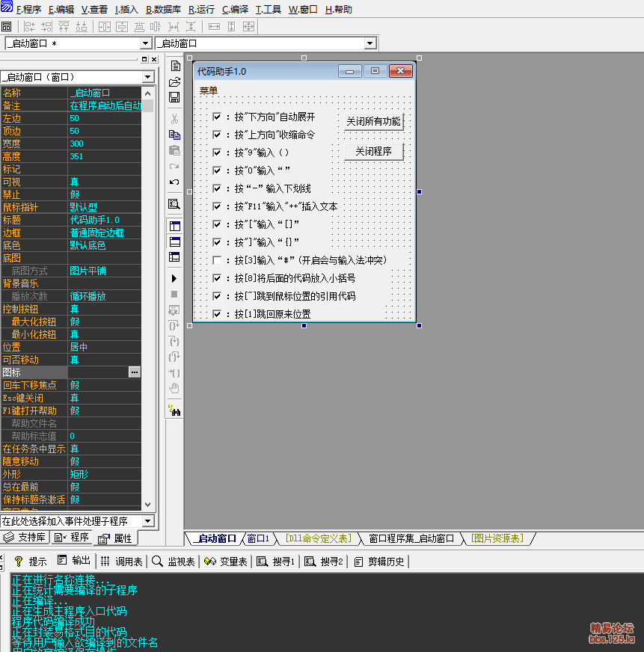Click the float panel icon on properties panel

[144, 60]
